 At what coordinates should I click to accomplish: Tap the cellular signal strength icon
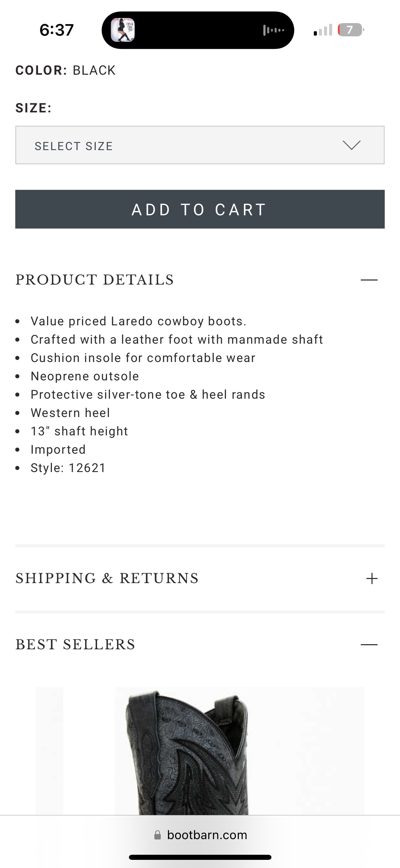click(323, 30)
